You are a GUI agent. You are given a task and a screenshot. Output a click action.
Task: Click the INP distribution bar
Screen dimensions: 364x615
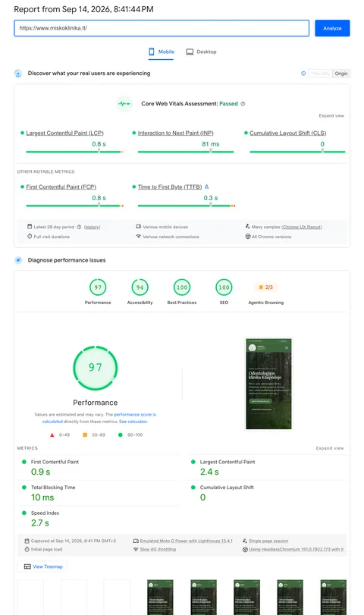click(186, 152)
